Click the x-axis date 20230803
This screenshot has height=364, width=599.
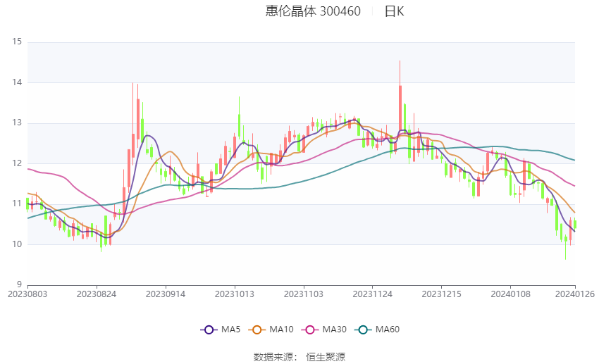[27, 294]
